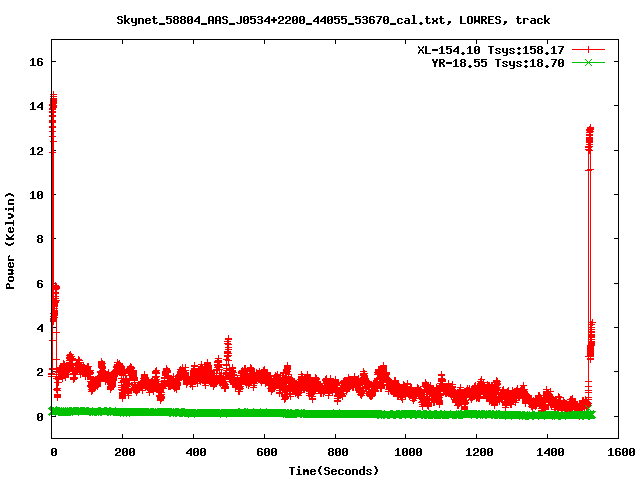The image size is (640, 480).
Task: Click the y-axis tick label 2
Action: [40, 372]
